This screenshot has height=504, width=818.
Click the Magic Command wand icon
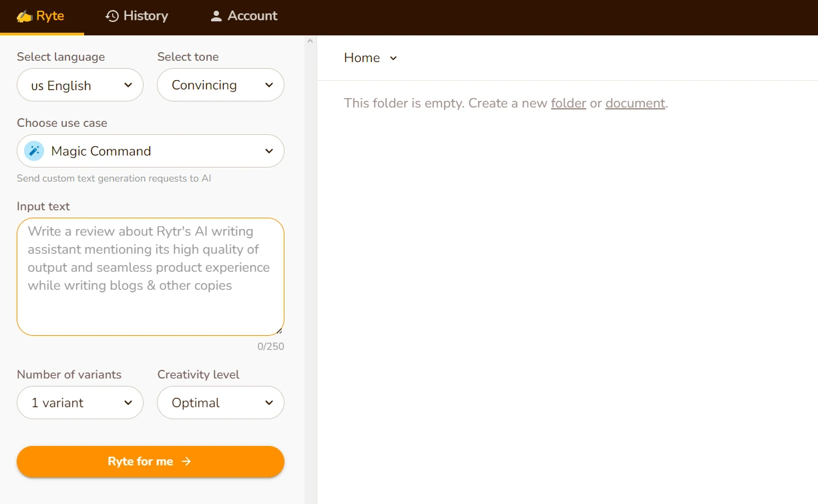click(34, 151)
